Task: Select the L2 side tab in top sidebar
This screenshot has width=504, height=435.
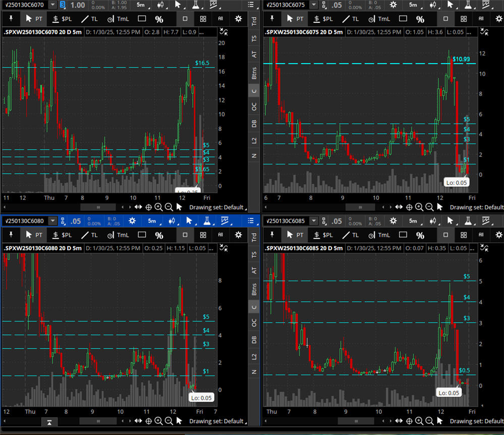Action: point(254,140)
